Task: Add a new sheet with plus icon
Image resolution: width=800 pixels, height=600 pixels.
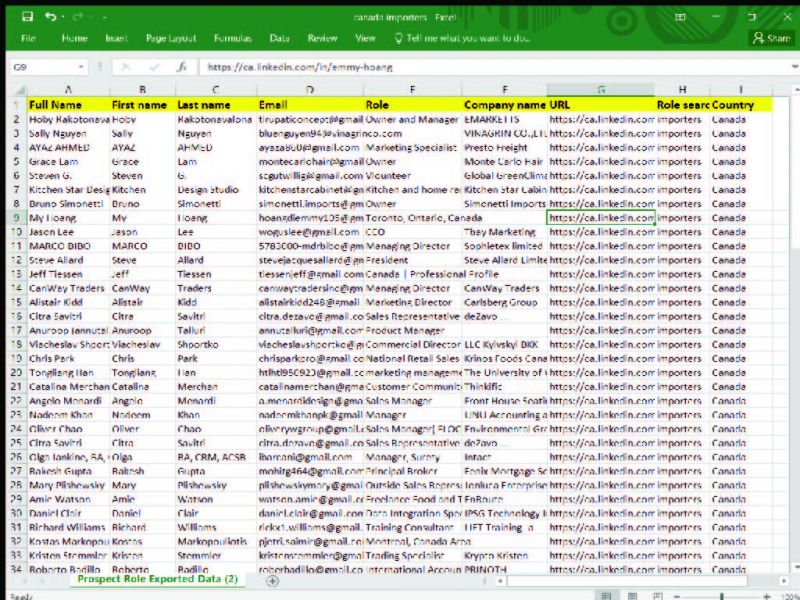Action: tap(272, 580)
